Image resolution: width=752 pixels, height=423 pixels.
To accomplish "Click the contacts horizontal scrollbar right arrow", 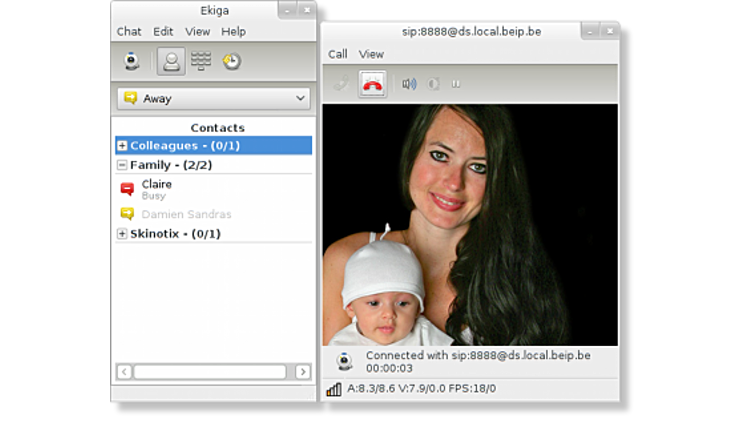I will point(303,372).
